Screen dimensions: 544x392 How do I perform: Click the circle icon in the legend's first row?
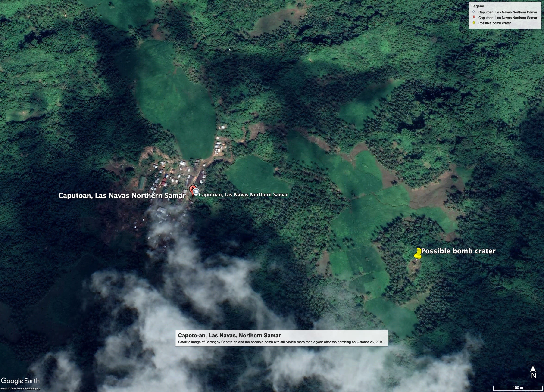point(473,12)
